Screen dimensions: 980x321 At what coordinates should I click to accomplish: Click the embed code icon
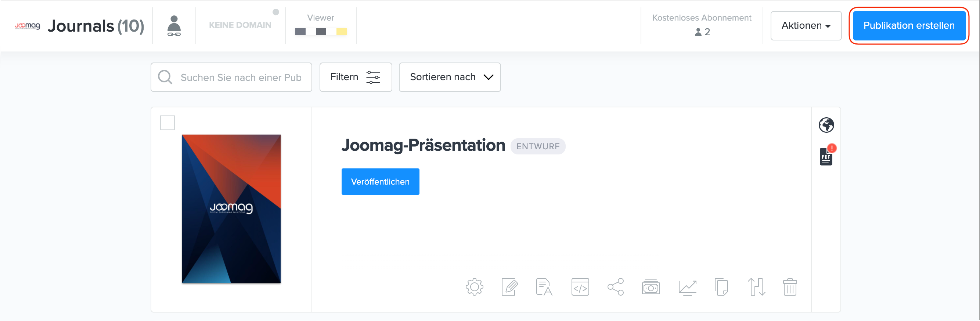(580, 287)
